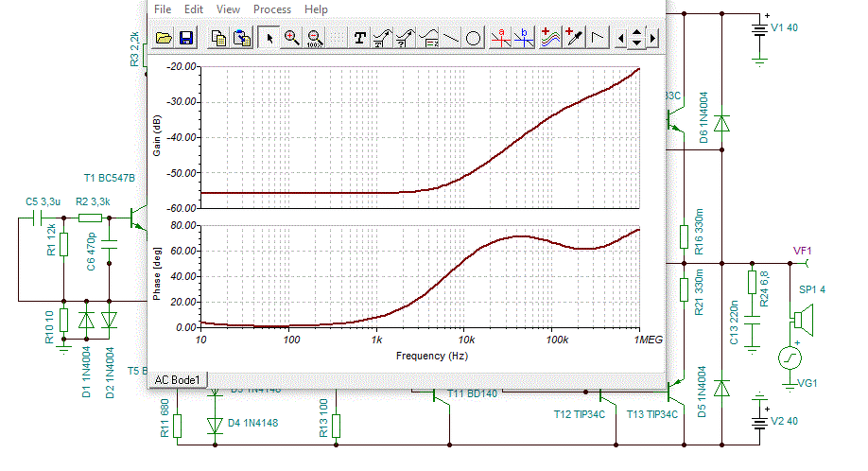Screen dimensions: 868x471
Task: Click the VG1 voltage generator symbol
Action: coord(790,358)
